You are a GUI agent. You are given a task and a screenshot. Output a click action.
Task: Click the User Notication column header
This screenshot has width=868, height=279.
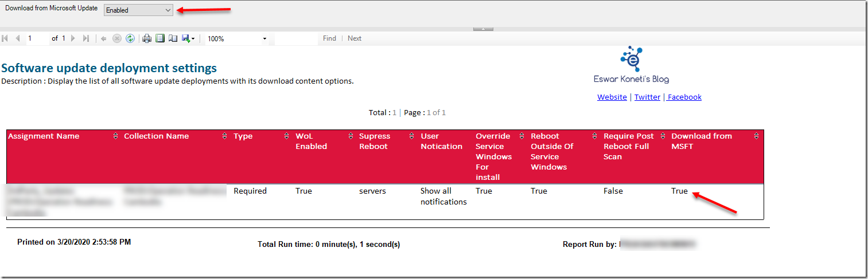tap(441, 141)
